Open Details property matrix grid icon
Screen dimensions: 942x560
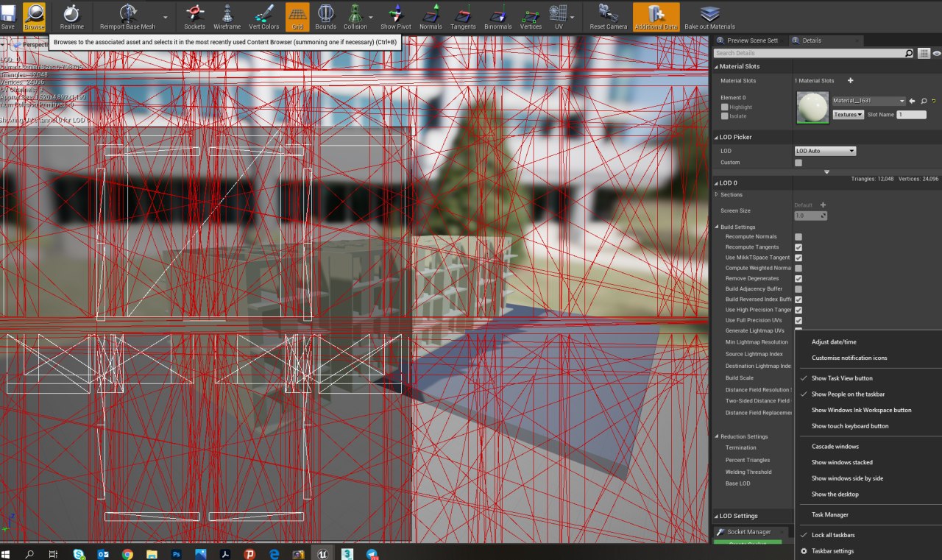[924, 53]
